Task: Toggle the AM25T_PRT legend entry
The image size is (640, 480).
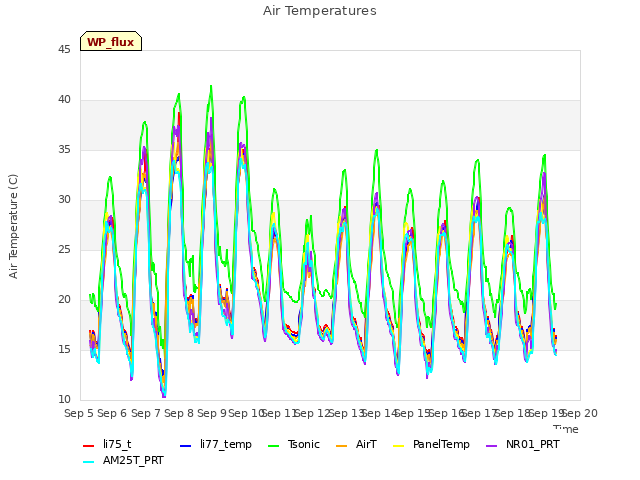Action: (x=123, y=461)
